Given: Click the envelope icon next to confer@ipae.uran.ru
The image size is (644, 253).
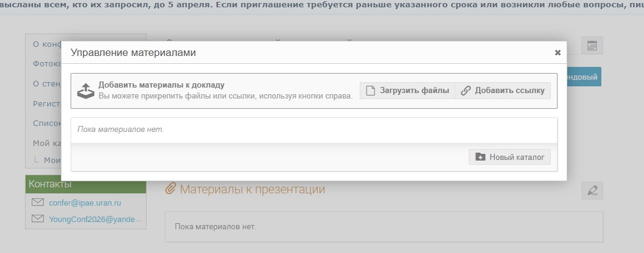Looking at the screenshot, I should coord(38,203).
